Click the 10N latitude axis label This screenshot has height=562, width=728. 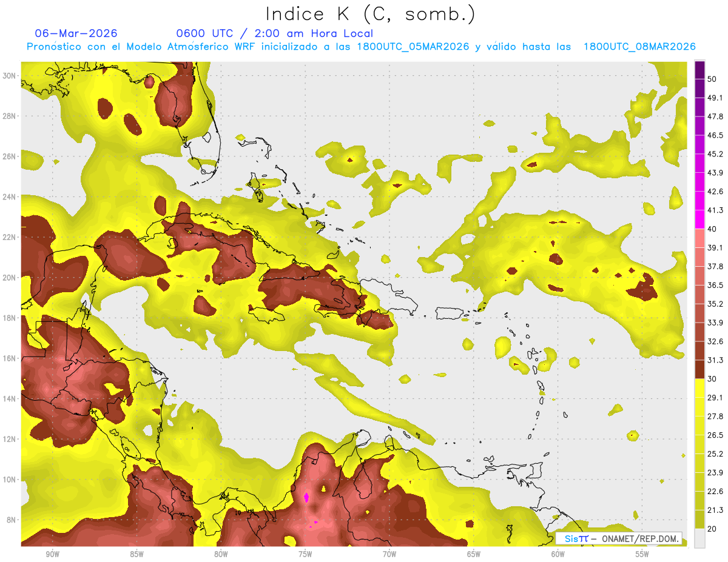click(x=10, y=480)
